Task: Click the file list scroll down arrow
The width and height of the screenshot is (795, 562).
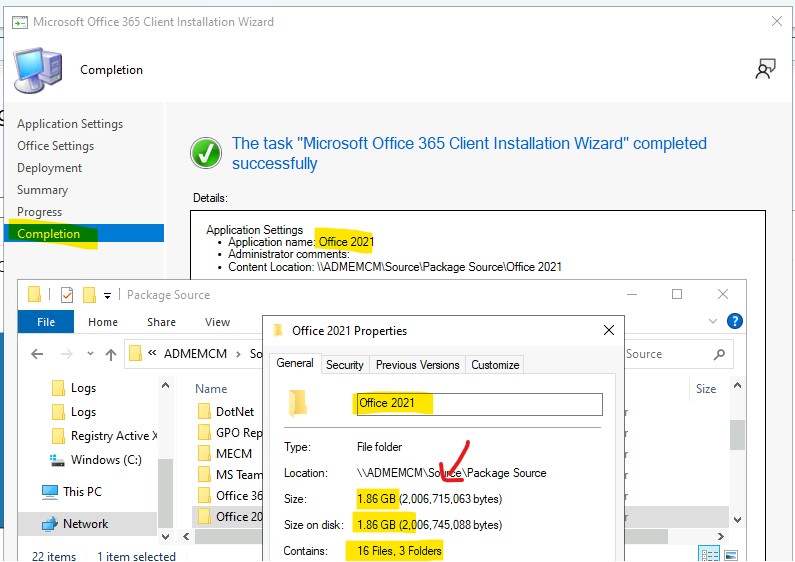Action: (737, 520)
